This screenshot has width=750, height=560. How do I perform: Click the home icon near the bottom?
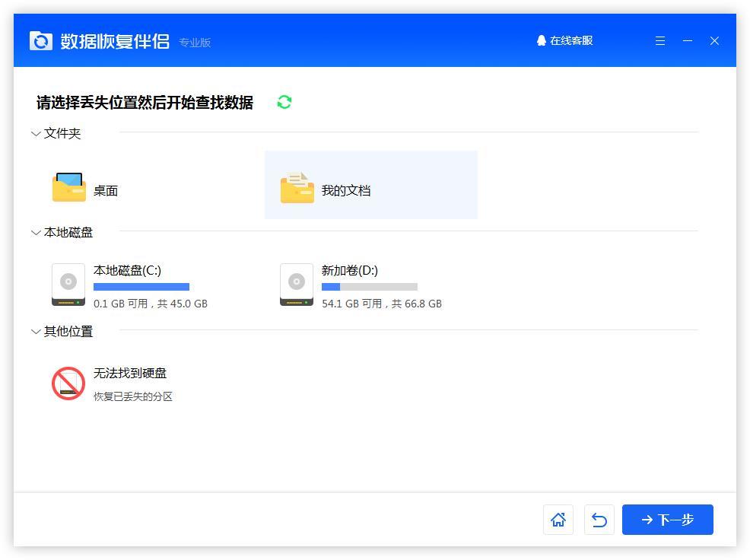558,520
